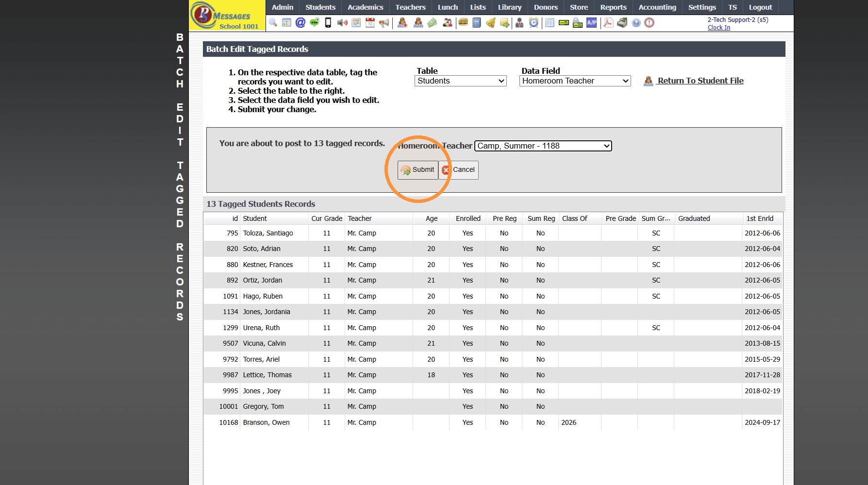Open the date calendar icon showing 12
This screenshot has width=868, height=485.
point(370,23)
